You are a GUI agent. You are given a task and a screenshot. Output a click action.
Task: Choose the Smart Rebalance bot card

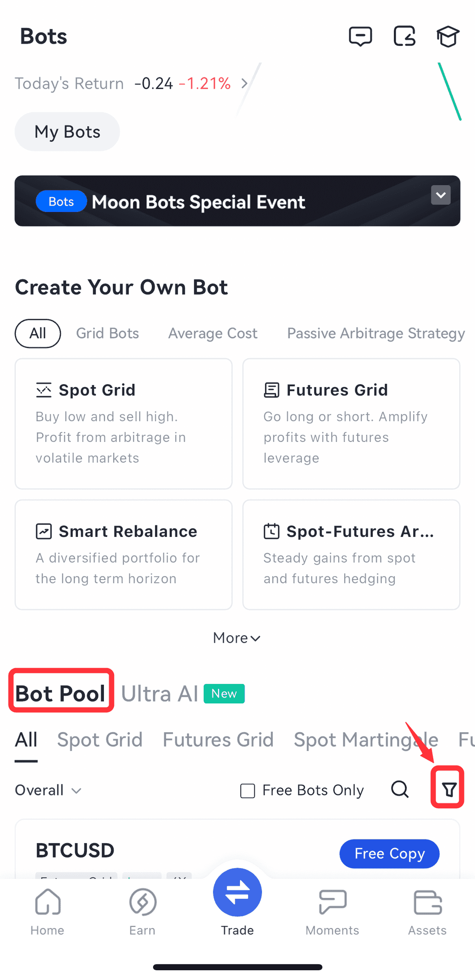123,554
